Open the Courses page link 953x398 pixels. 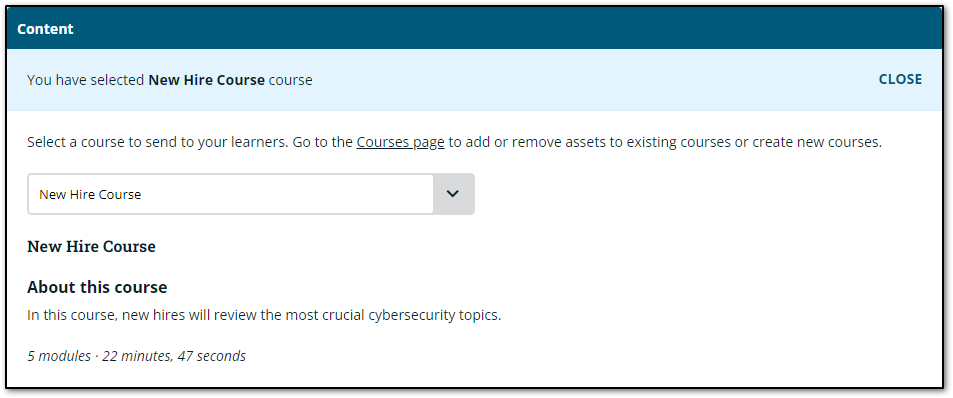click(401, 143)
